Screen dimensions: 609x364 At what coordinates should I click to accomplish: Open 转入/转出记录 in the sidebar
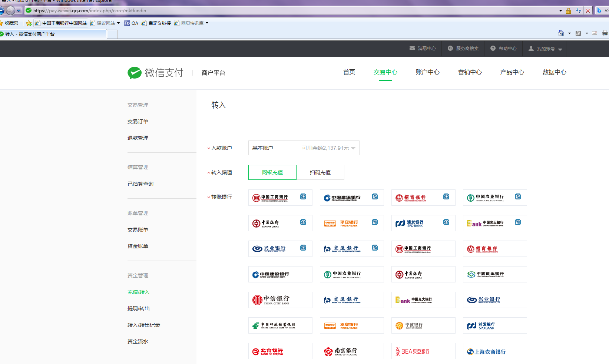pos(144,325)
